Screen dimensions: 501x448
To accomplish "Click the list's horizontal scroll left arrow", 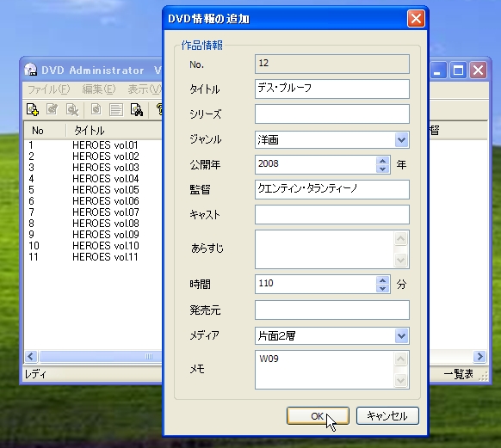I will click(x=31, y=356).
